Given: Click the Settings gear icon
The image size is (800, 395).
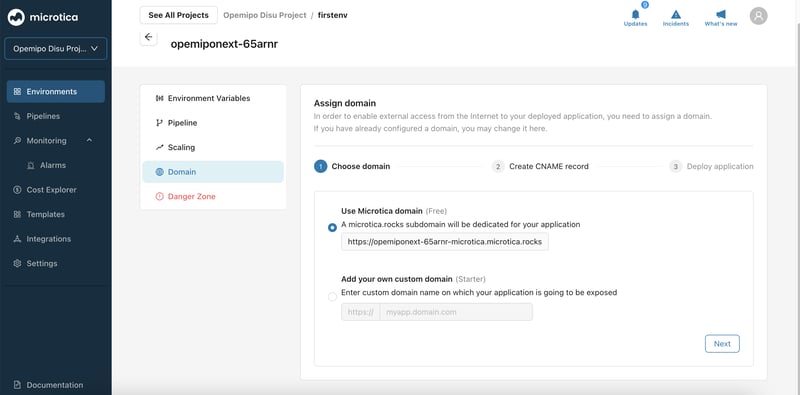Looking at the screenshot, I should 17,263.
